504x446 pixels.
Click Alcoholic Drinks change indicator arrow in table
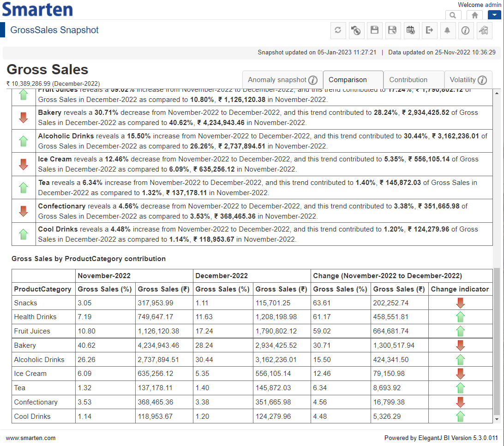[x=460, y=360]
